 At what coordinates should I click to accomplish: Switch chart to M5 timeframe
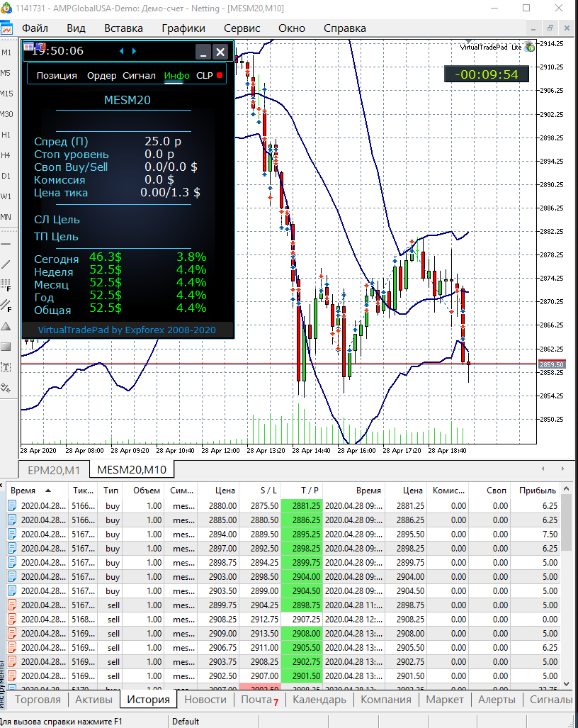(x=6, y=73)
